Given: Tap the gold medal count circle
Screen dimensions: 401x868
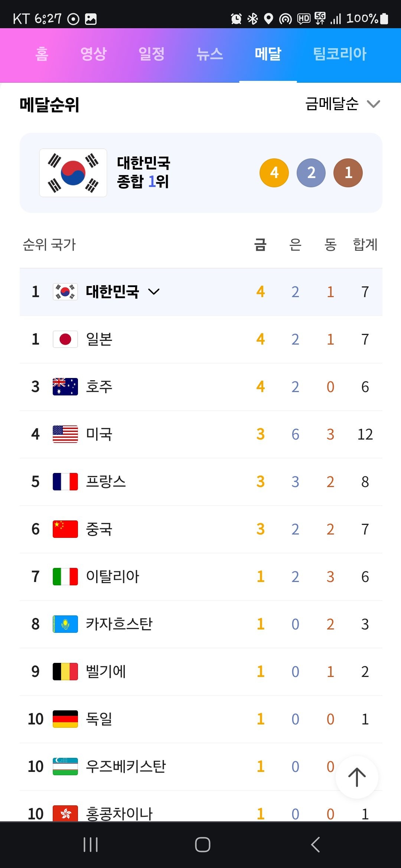Looking at the screenshot, I should click(x=274, y=173).
